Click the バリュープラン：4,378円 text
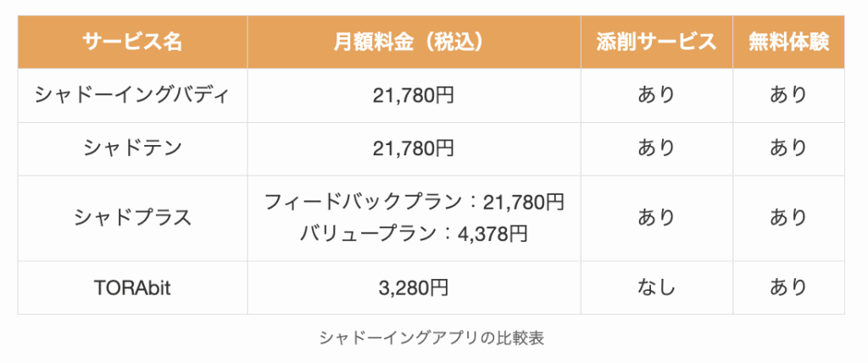The image size is (868, 363). click(x=414, y=233)
